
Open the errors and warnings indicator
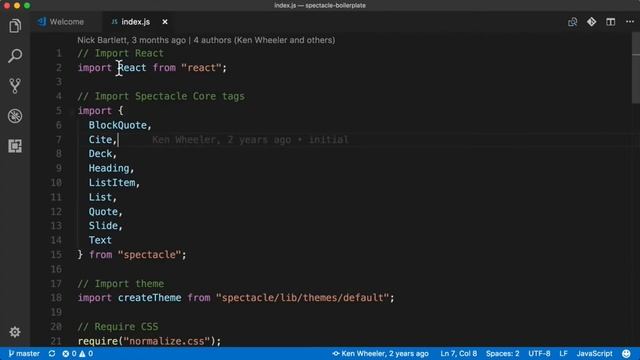(x=78, y=353)
